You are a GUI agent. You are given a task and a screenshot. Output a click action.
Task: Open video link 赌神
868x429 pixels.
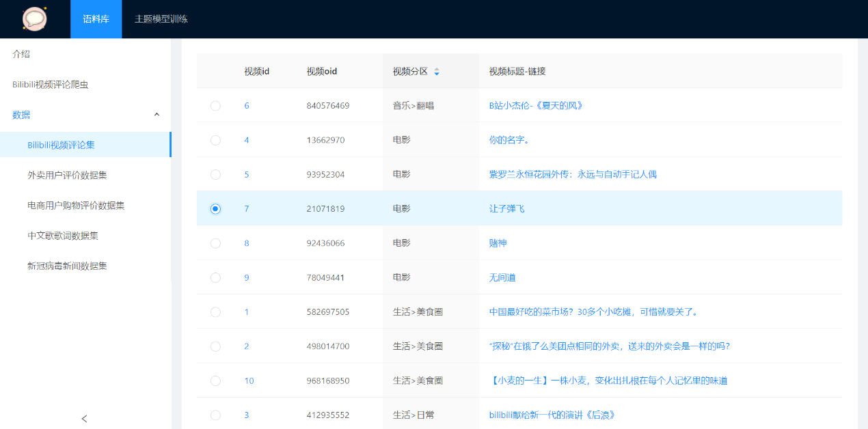[x=498, y=243]
